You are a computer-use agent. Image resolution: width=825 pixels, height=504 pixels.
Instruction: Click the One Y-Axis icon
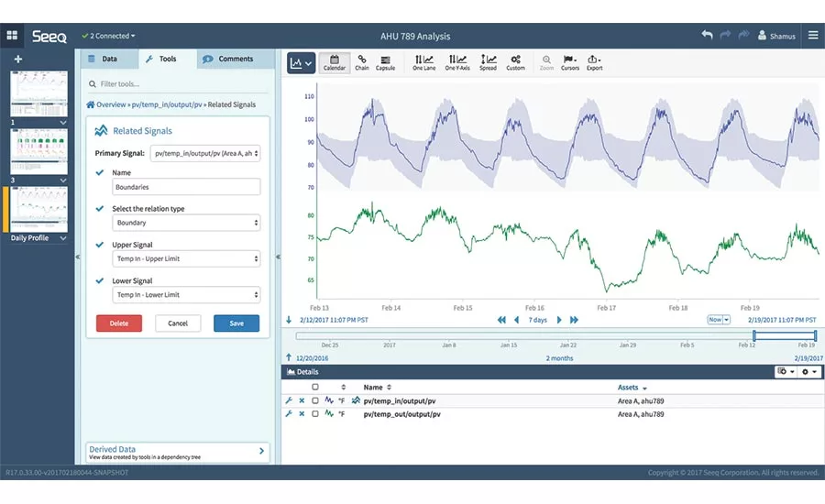[x=456, y=62]
